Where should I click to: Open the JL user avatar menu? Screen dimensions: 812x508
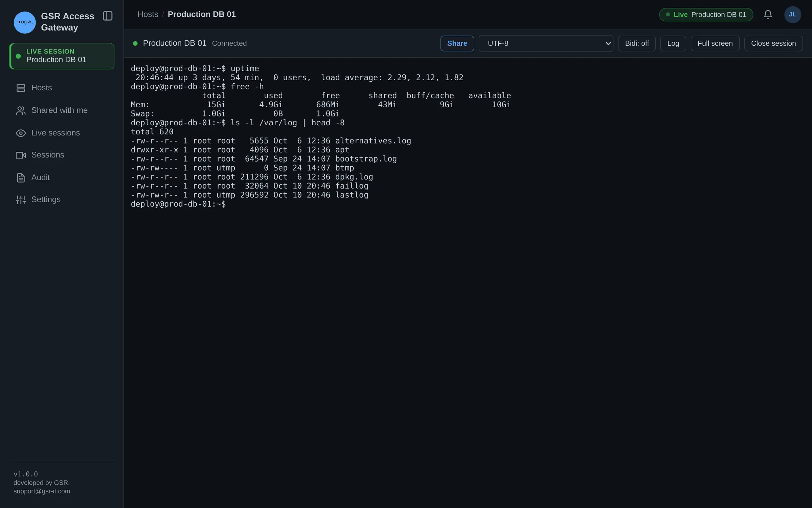[792, 15]
